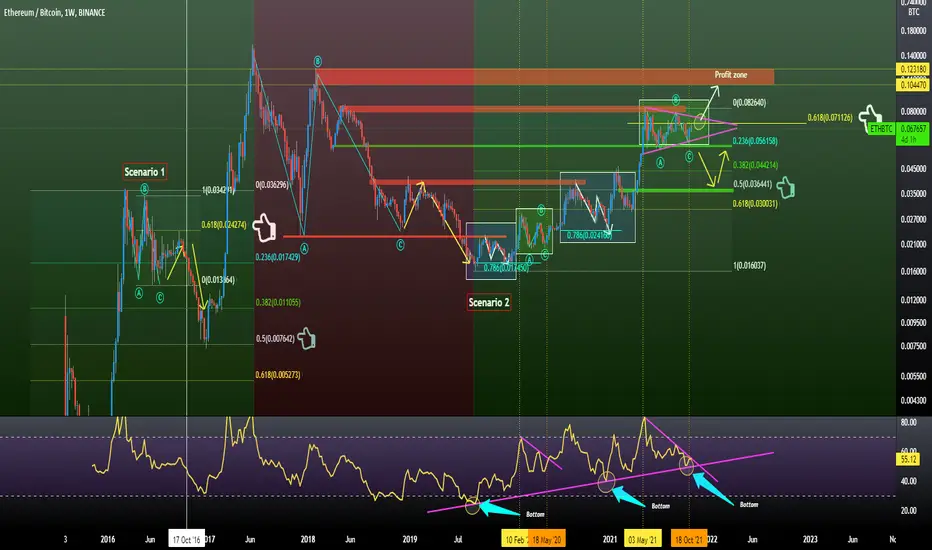Click the 0.5(0.007642) fib label
The width and height of the screenshot is (932, 550).
[275, 338]
